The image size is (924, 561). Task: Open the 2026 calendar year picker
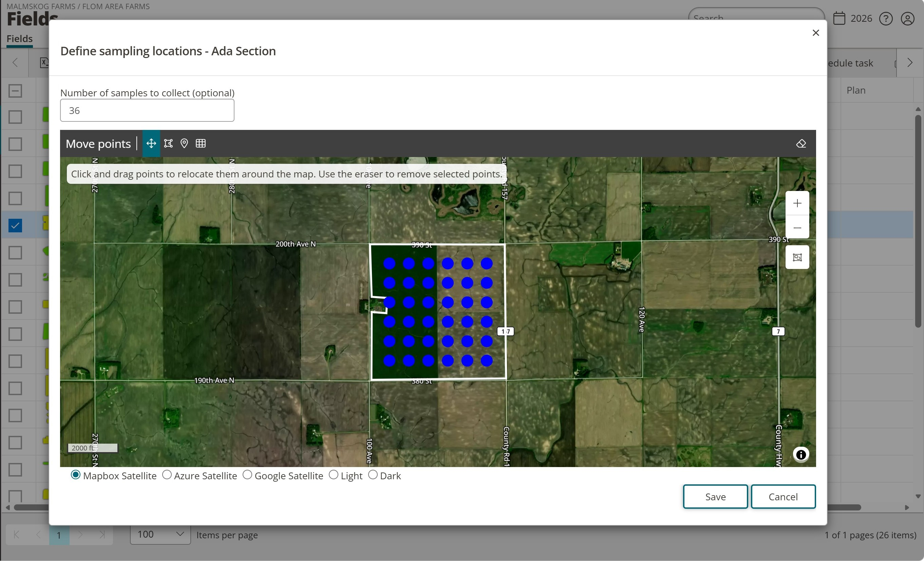pyautogui.click(x=852, y=18)
